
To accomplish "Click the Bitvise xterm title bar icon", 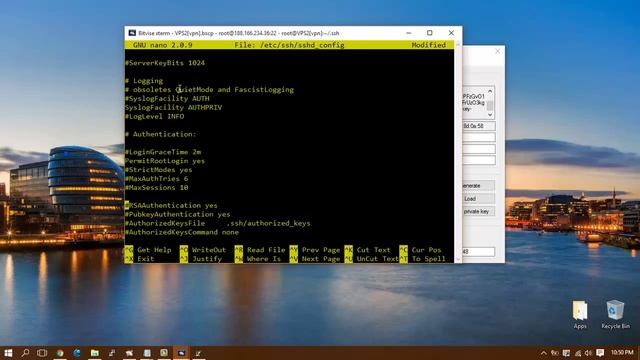I will pos(132,33).
